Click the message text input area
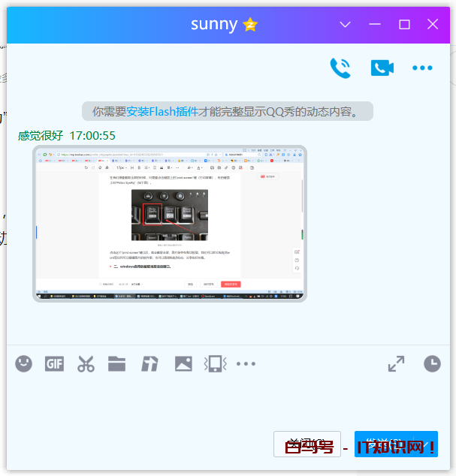 [228, 401]
